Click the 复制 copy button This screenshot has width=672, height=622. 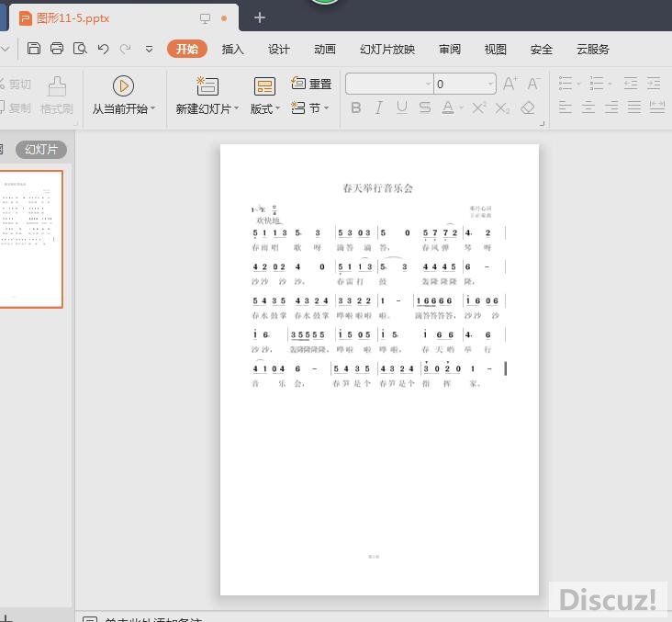click(x=16, y=108)
